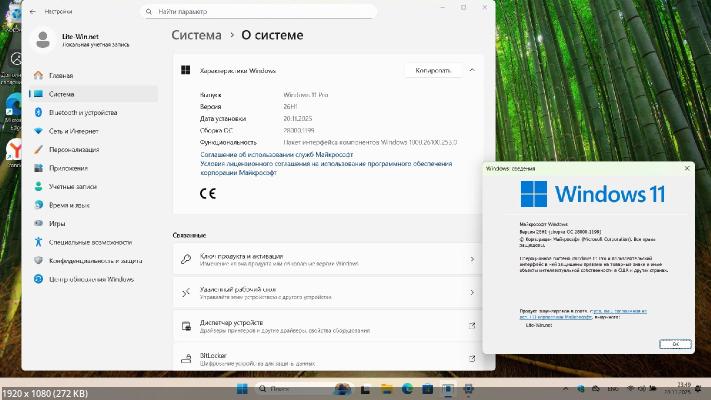Select Учетные записи in the sidebar
The width and height of the screenshot is (711, 400).
pyautogui.click(x=72, y=186)
